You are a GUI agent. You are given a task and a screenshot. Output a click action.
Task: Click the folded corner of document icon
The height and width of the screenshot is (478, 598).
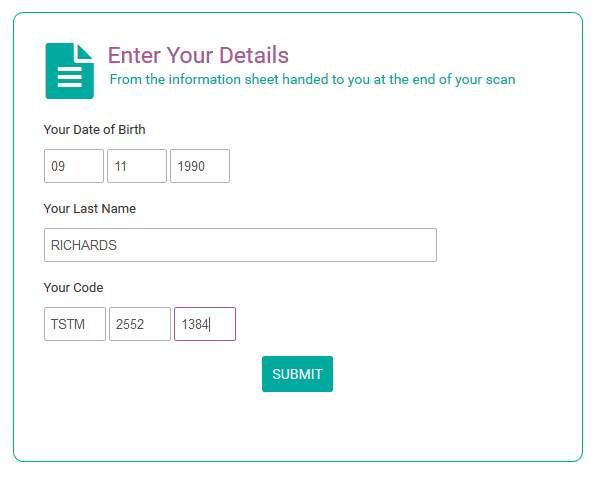(x=85, y=52)
